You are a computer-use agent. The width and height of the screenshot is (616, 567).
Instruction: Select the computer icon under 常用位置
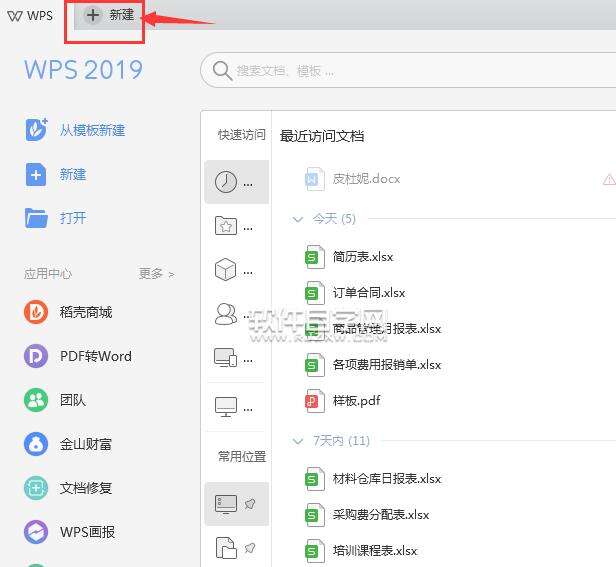point(226,504)
